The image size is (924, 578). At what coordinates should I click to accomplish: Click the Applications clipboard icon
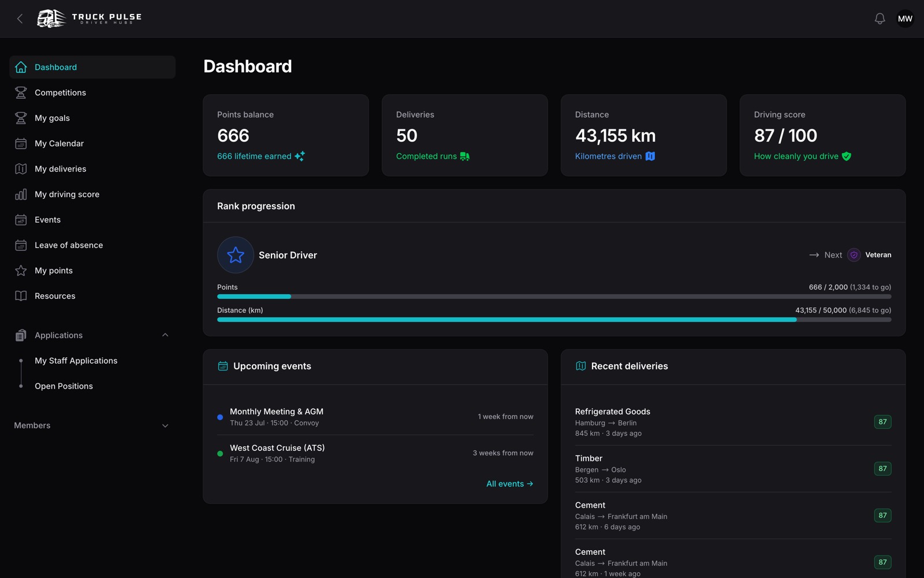pos(21,335)
